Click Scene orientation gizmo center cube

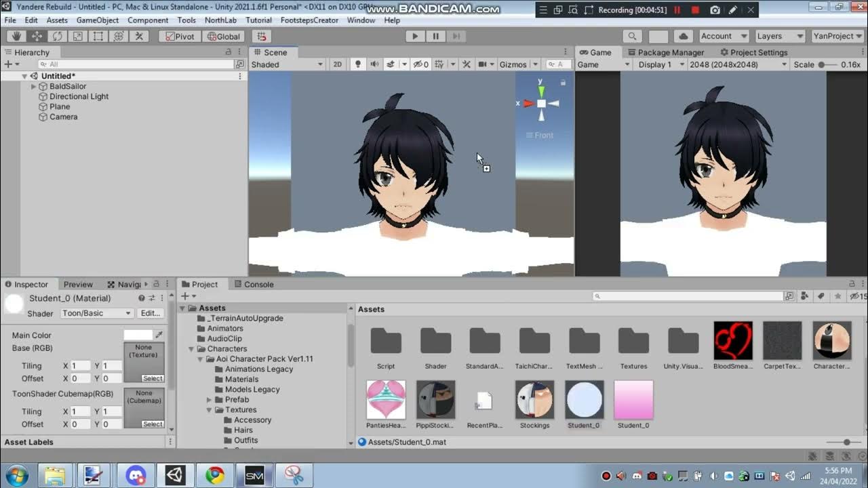point(541,104)
